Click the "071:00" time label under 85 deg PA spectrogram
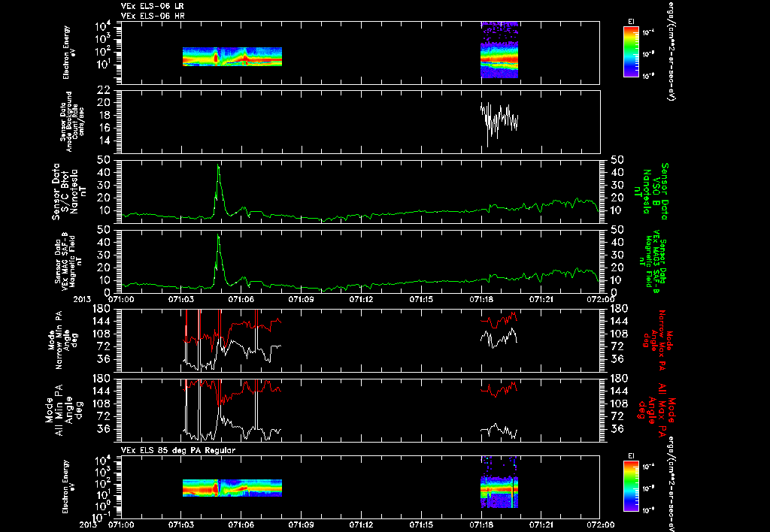The image size is (770, 532). tap(121, 524)
